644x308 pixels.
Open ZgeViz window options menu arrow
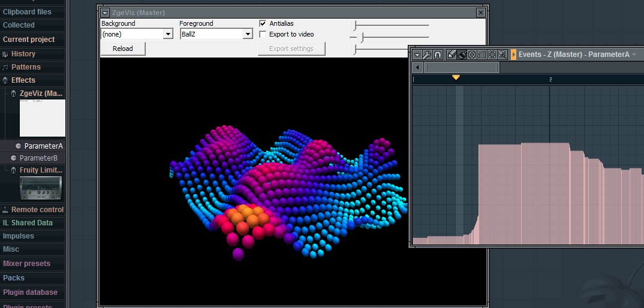click(x=105, y=13)
